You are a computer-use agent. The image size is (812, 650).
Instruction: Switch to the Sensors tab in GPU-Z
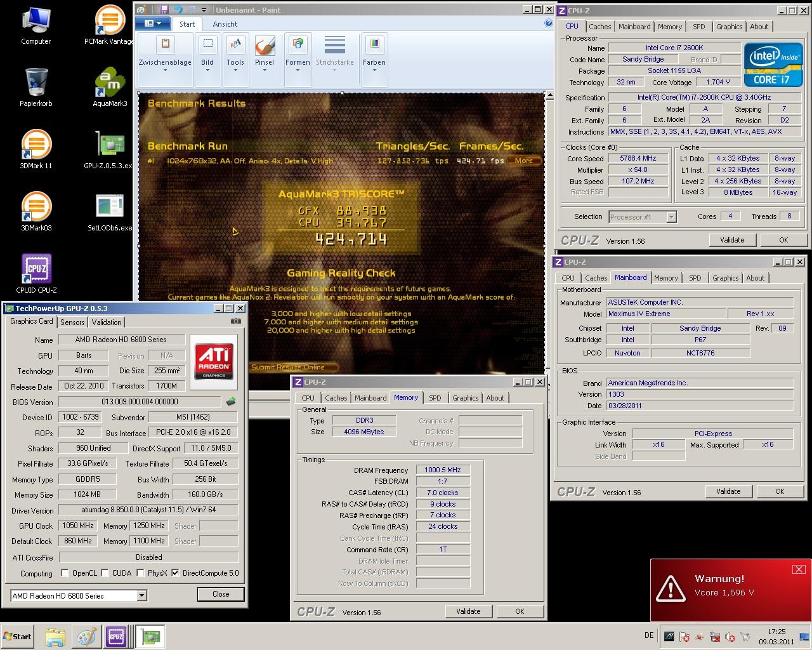coord(72,322)
